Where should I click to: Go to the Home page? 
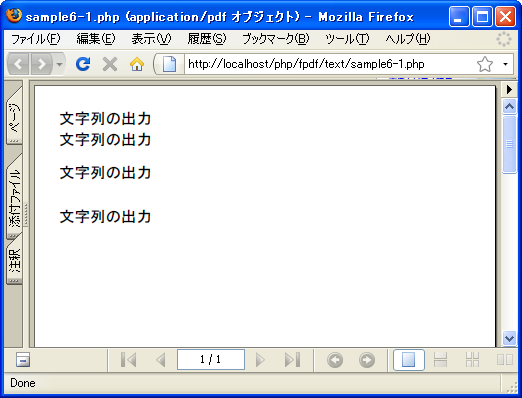point(137,64)
